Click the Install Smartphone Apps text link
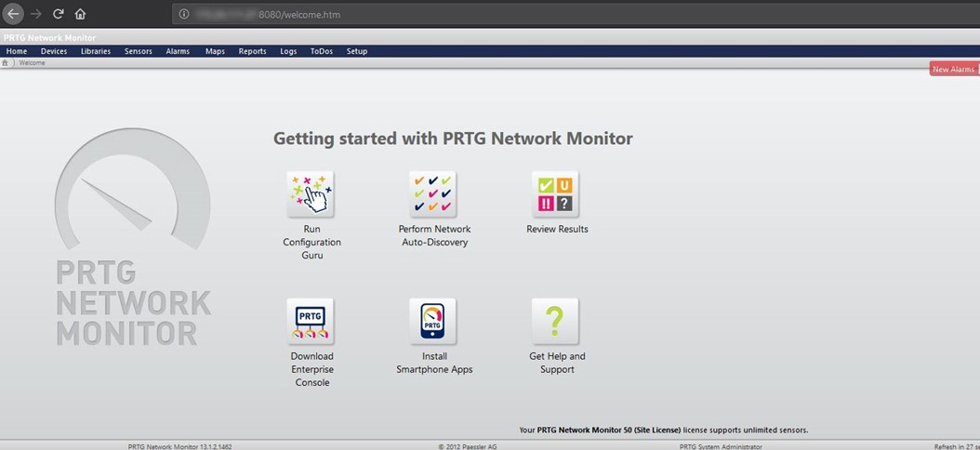The height and width of the screenshot is (450, 980). [434, 364]
